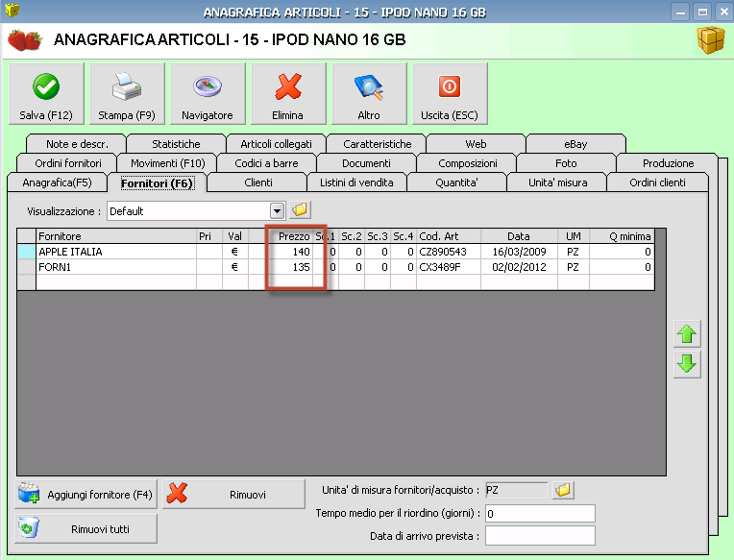Move supplier down with green down arrow
The image size is (734, 560).
[687, 364]
